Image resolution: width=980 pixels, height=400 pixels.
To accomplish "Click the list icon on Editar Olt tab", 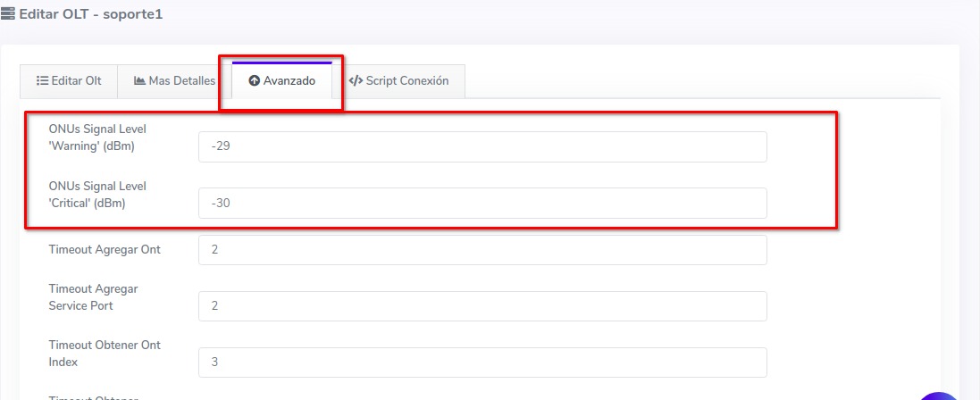I will tap(42, 80).
